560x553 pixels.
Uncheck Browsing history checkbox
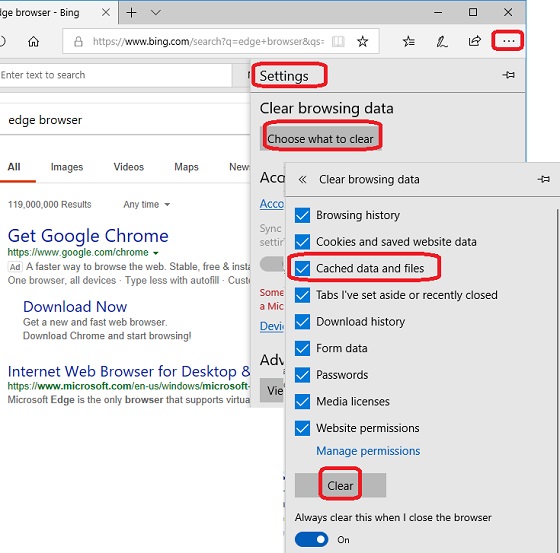click(302, 215)
